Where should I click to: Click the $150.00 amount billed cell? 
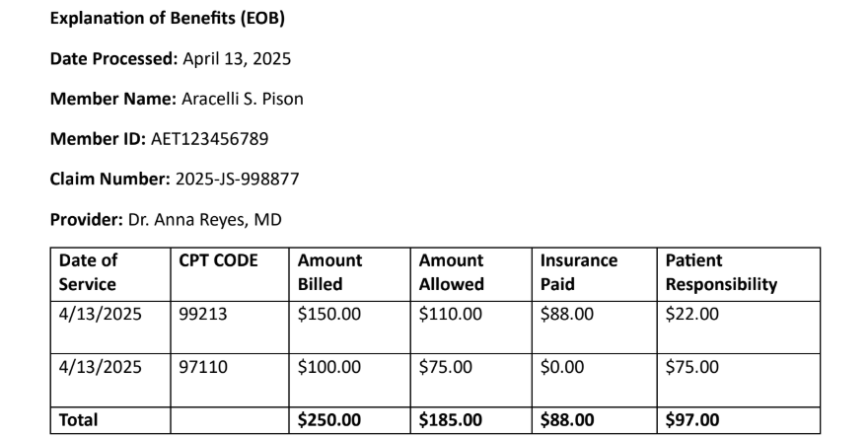(350, 328)
